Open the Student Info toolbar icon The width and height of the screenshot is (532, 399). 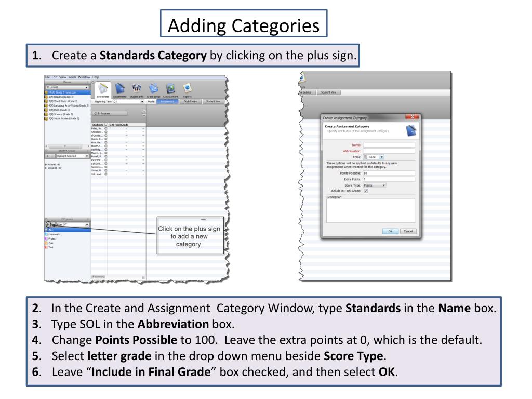coord(137,89)
